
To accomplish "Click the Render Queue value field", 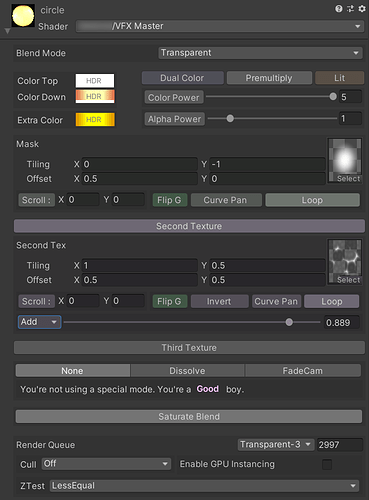I will pos(339,445).
